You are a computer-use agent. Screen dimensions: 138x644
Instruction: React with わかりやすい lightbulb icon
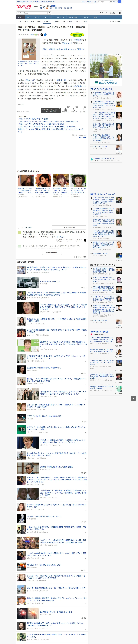[74, 109]
